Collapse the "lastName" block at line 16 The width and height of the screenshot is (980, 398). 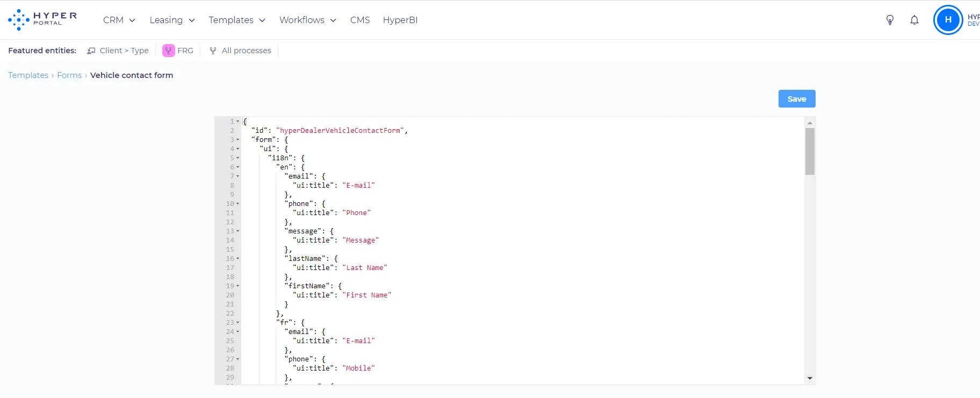click(x=238, y=259)
